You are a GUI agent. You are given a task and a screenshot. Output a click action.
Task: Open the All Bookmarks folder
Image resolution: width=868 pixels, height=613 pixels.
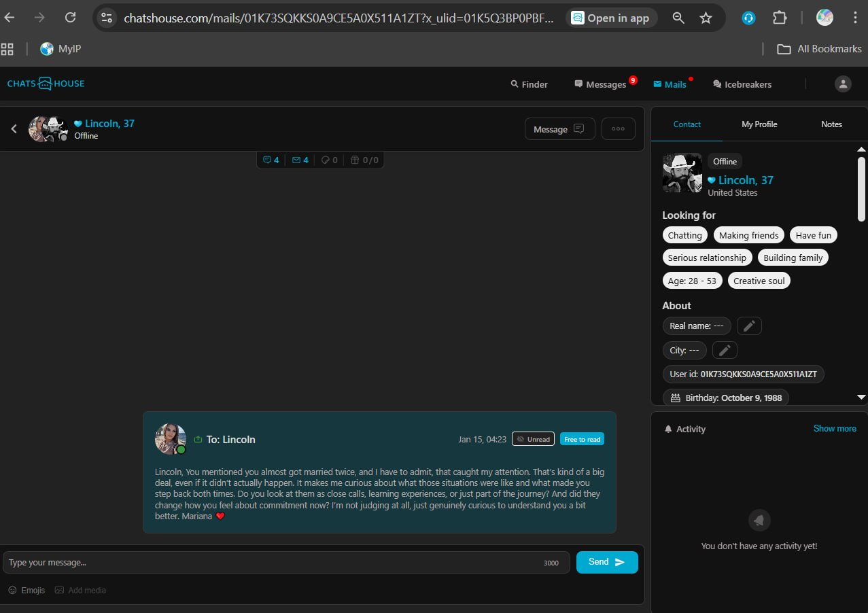coord(819,49)
